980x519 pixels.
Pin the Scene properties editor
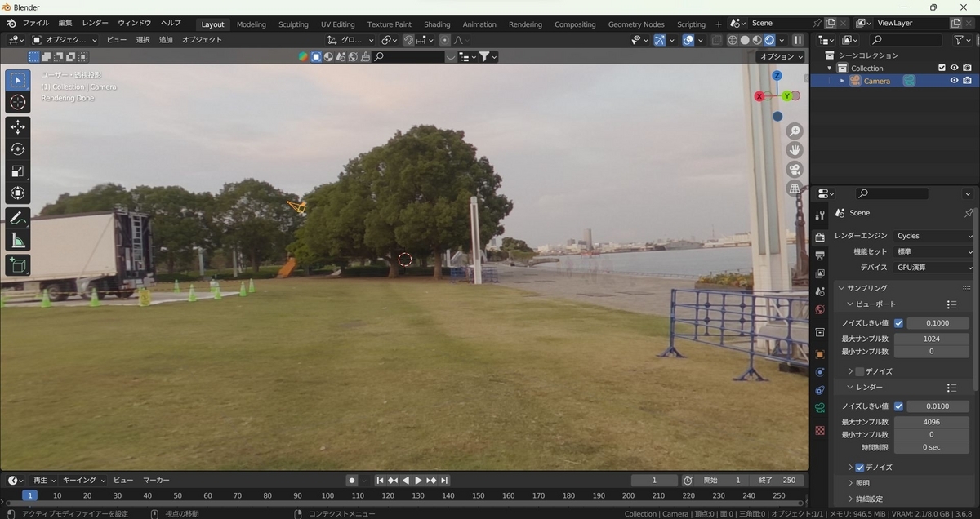(969, 213)
